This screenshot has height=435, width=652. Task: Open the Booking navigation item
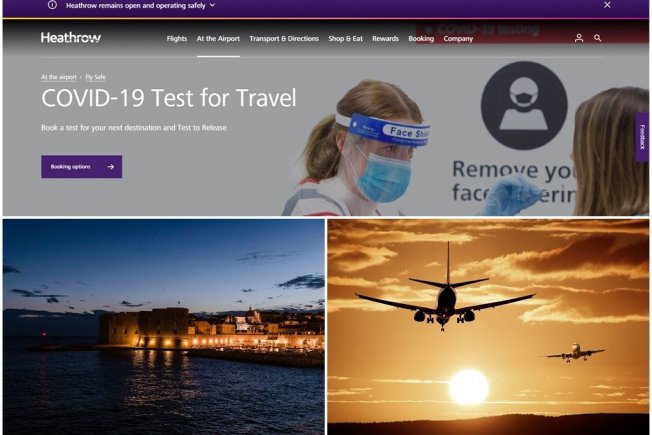point(421,39)
